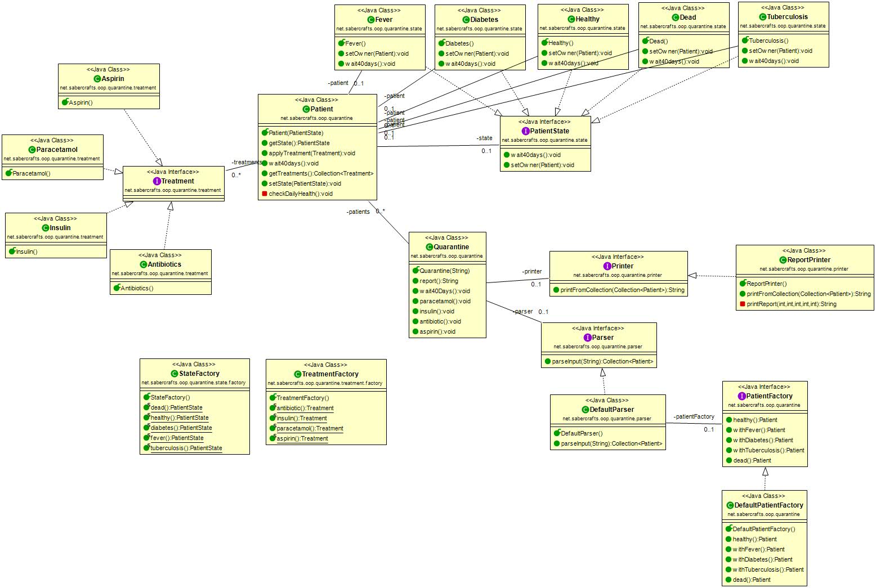Screen dimensions: 876x588
Task: Click the static method icon by antibiotic():Treatment
Action: (272, 408)
